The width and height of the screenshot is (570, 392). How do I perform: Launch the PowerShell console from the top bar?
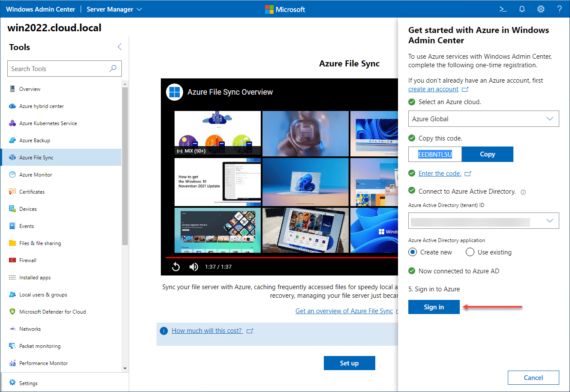pyautogui.click(x=503, y=9)
